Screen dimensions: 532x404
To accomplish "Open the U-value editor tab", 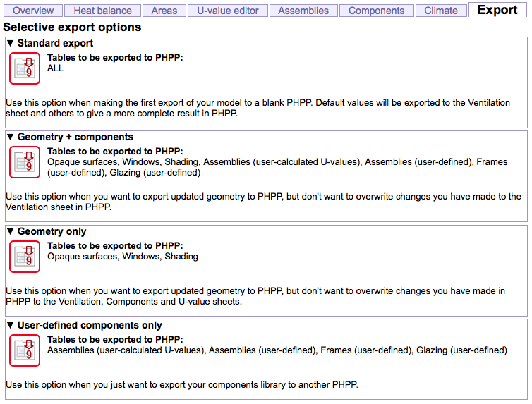I will (228, 11).
